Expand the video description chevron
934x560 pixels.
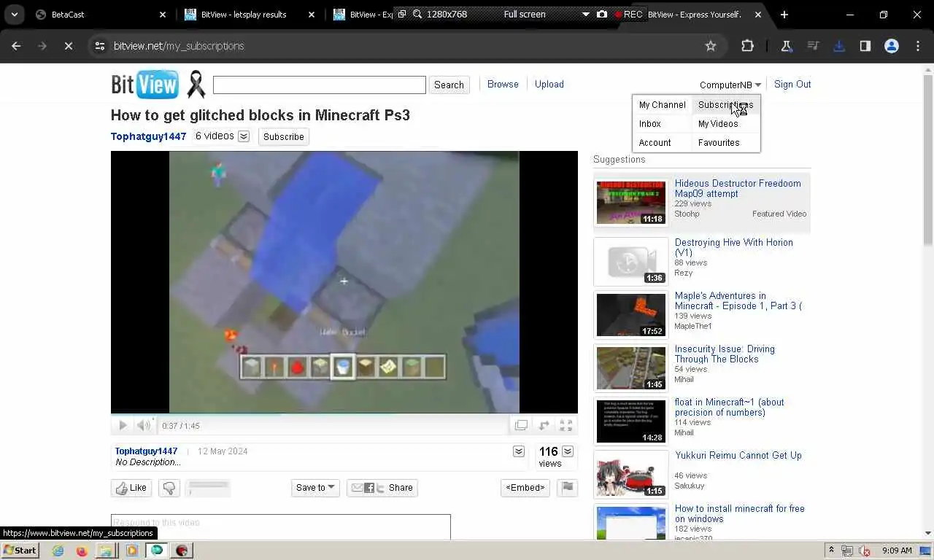tap(519, 451)
